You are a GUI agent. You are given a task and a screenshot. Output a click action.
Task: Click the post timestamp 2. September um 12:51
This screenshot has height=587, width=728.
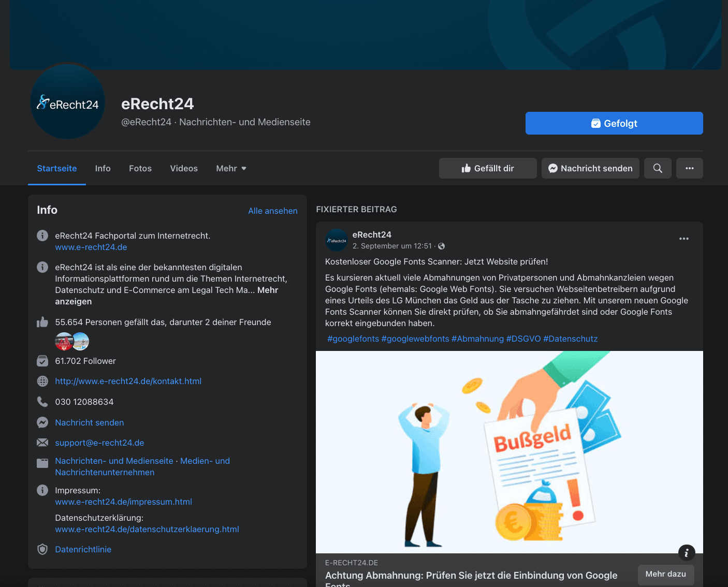pos(392,246)
